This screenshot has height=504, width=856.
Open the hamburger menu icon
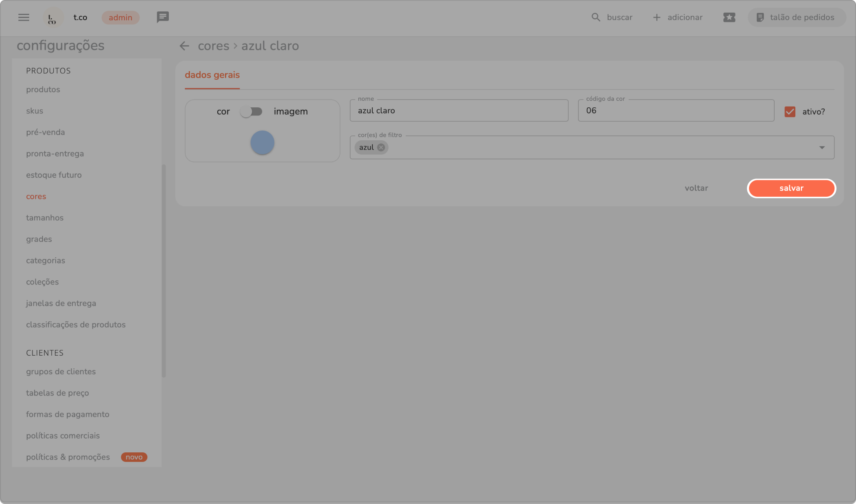[24, 17]
